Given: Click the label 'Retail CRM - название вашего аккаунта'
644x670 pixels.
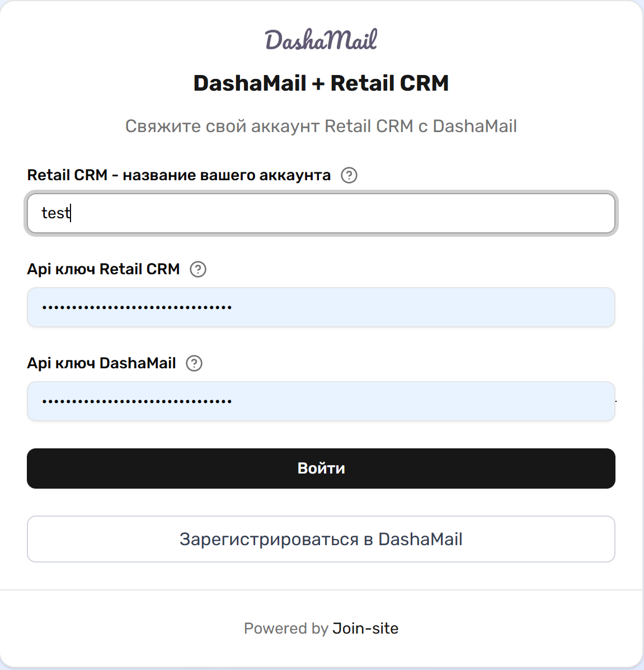Looking at the screenshot, I should [x=179, y=175].
